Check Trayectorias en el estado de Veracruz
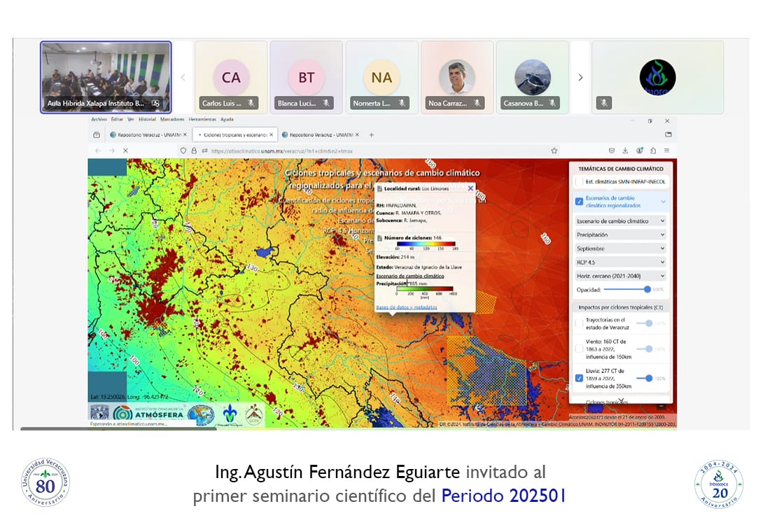Viewport: 763px width, 532px height. pos(579,323)
